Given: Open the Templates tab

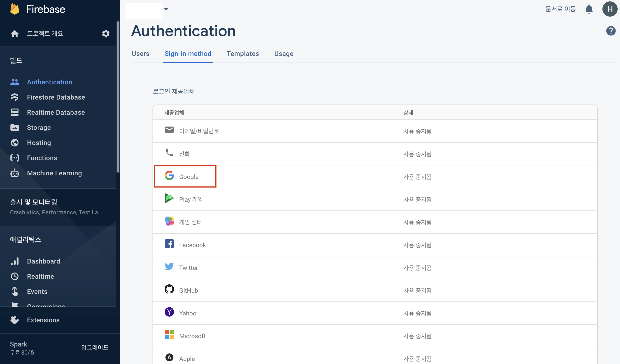Looking at the screenshot, I should 243,54.
